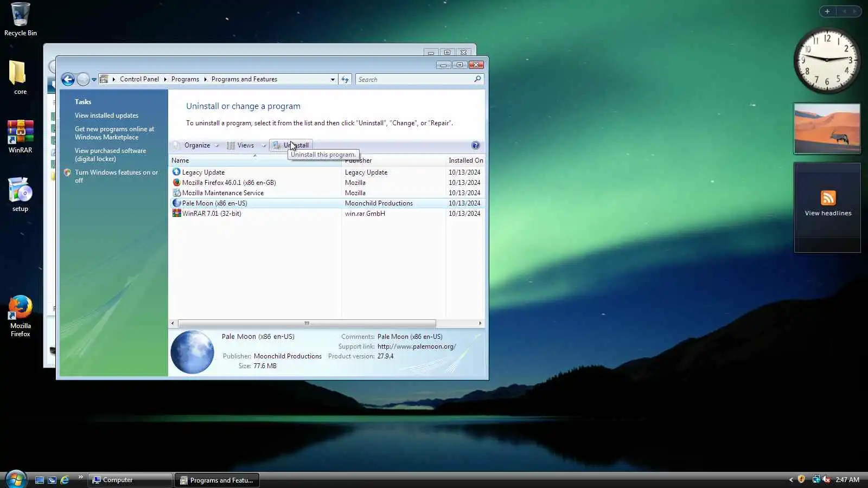
Task: Click the scrollbar right arrow
Action: pos(480,323)
